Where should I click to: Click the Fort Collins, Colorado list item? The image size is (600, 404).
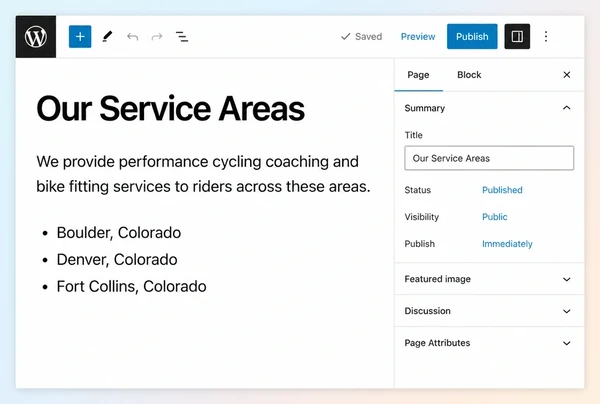(x=131, y=286)
